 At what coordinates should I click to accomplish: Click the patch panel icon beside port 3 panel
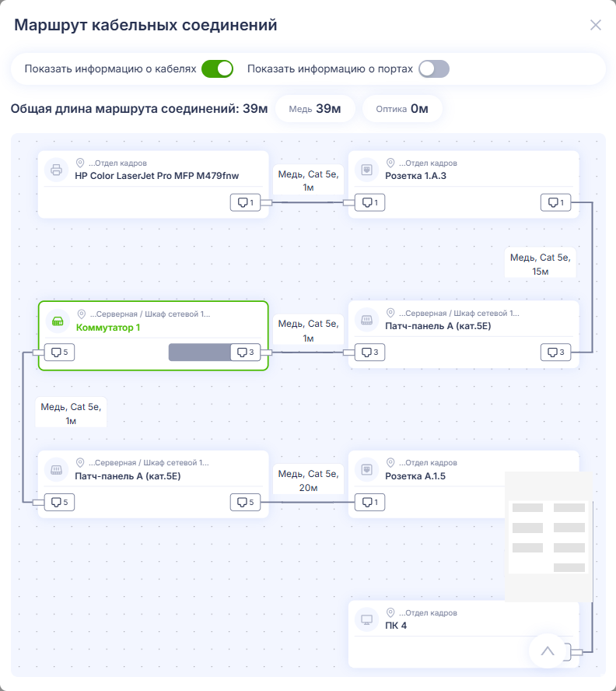(366, 320)
